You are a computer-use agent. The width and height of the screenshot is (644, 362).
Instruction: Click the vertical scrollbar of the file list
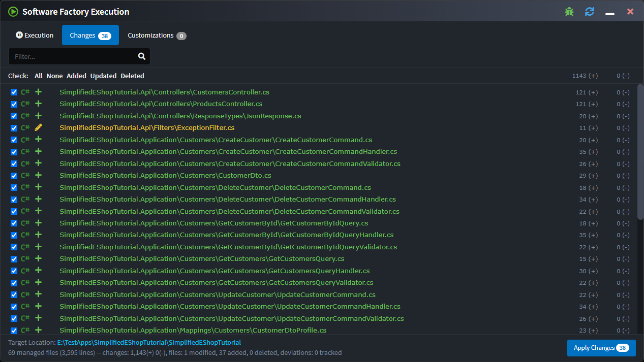coord(640,152)
